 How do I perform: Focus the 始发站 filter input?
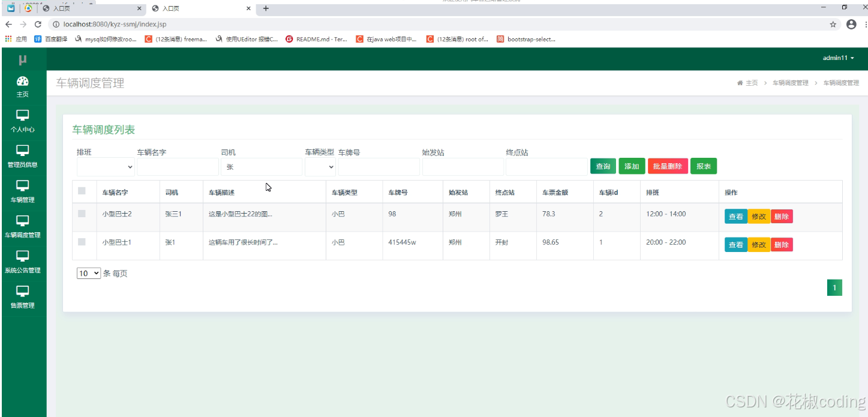click(463, 167)
